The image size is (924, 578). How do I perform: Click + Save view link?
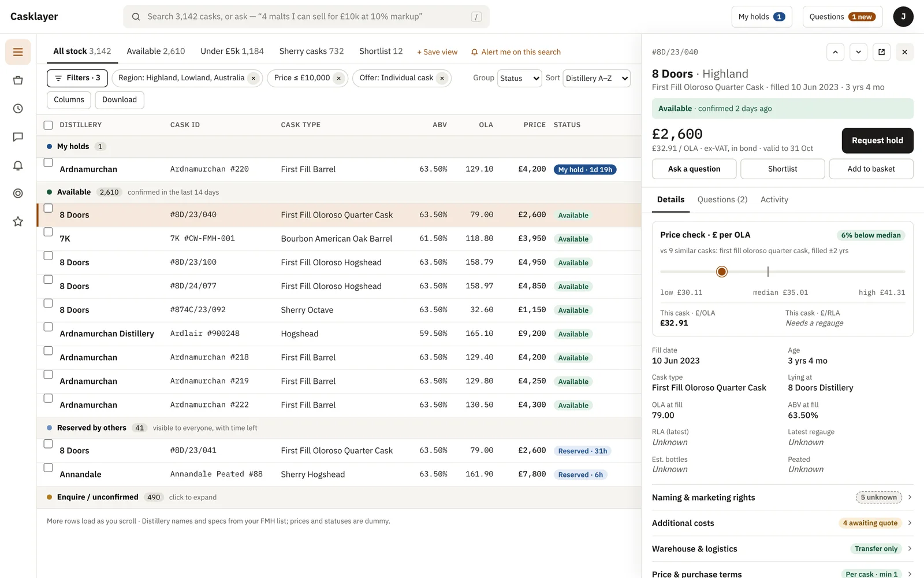[437, 52]
